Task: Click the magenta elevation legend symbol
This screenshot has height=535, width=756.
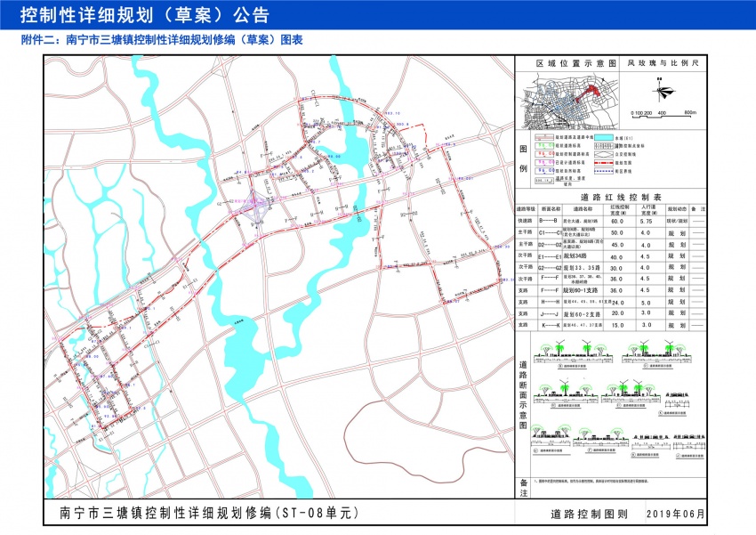Action: 543,163
